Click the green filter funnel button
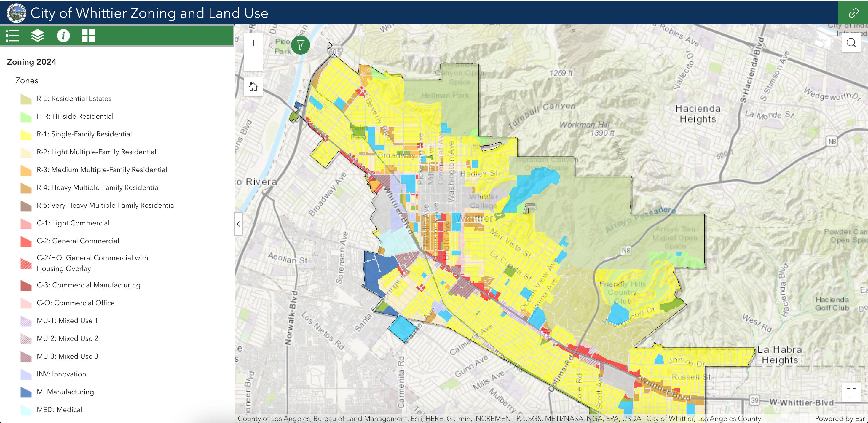The width and height of the screenshot is (868, 423). tap(300, 45)
